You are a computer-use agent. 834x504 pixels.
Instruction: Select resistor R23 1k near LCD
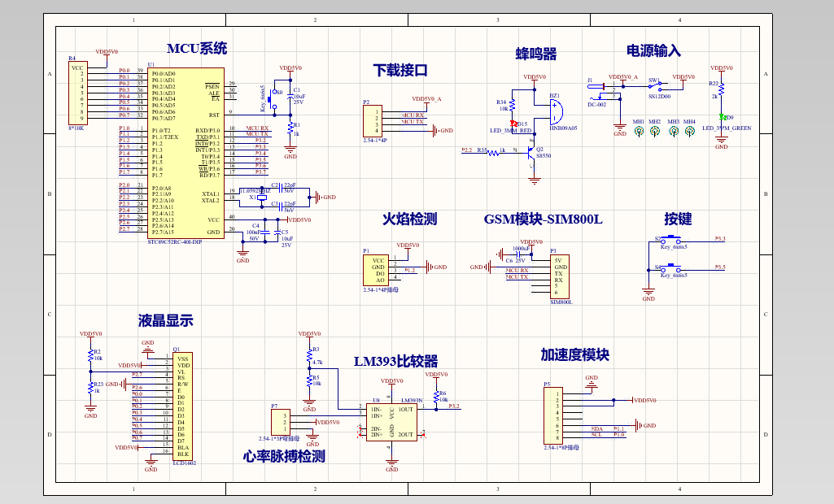coord(90,388)
